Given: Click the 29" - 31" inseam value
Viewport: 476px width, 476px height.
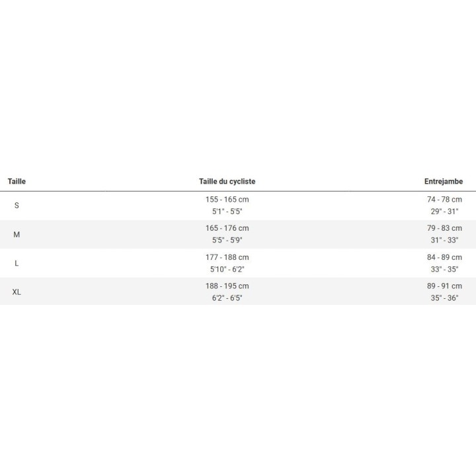Looking at the screenshot, I should tap(444, 212).
